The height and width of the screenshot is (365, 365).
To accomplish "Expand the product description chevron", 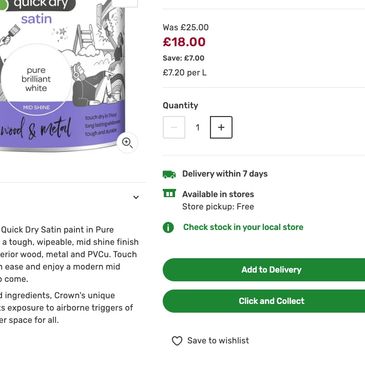I will point(136,197).
